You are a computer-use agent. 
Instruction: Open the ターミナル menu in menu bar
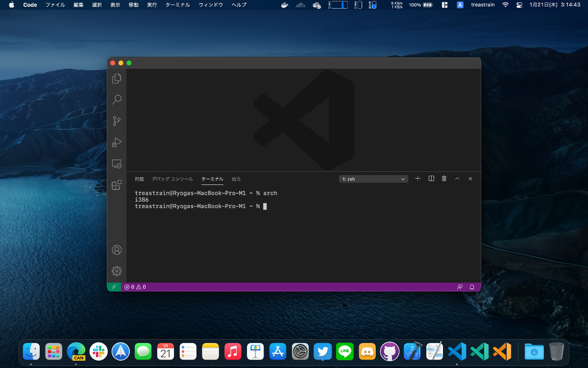pos(178,5)
